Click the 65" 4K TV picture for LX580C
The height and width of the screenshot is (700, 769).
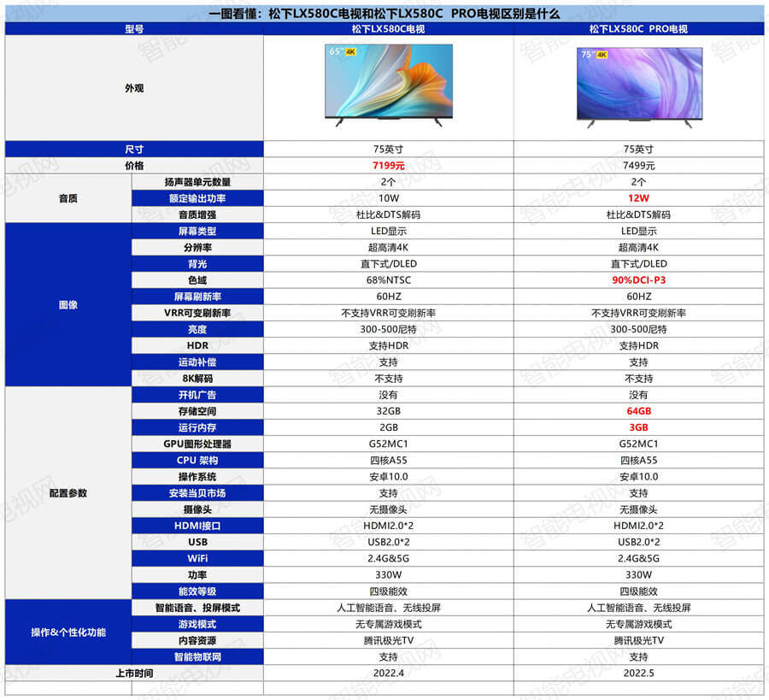389,85
